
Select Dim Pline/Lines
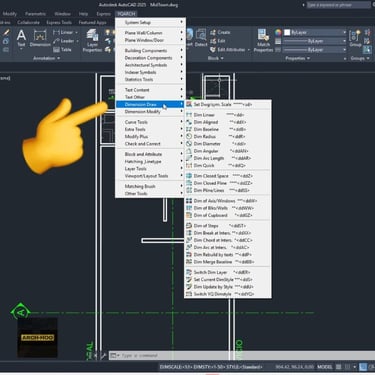228,190
